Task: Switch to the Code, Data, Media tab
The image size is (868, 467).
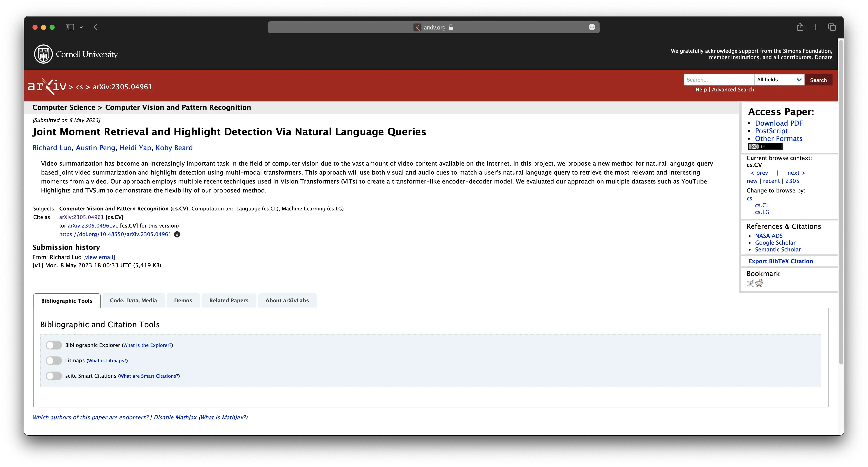Action: [x=133, y=301]
